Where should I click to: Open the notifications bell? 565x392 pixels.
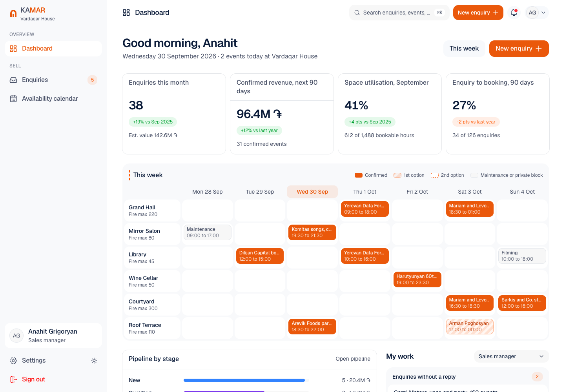pos(514,13)
